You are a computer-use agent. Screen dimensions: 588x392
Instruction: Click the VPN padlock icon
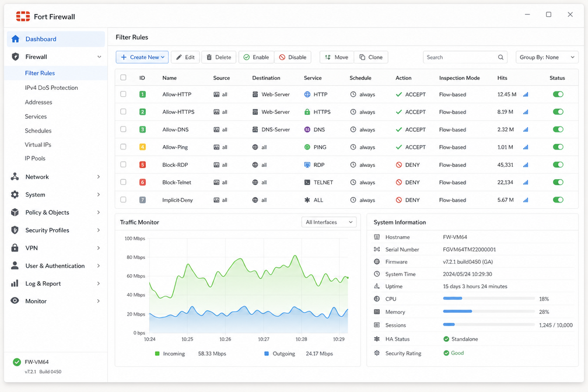tap(15, 247)
